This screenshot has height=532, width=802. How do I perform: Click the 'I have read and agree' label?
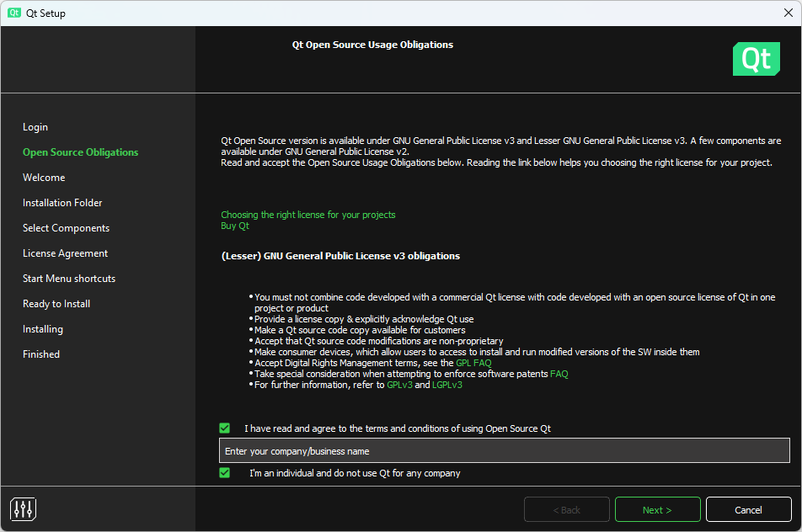click(x=398, y=428)
